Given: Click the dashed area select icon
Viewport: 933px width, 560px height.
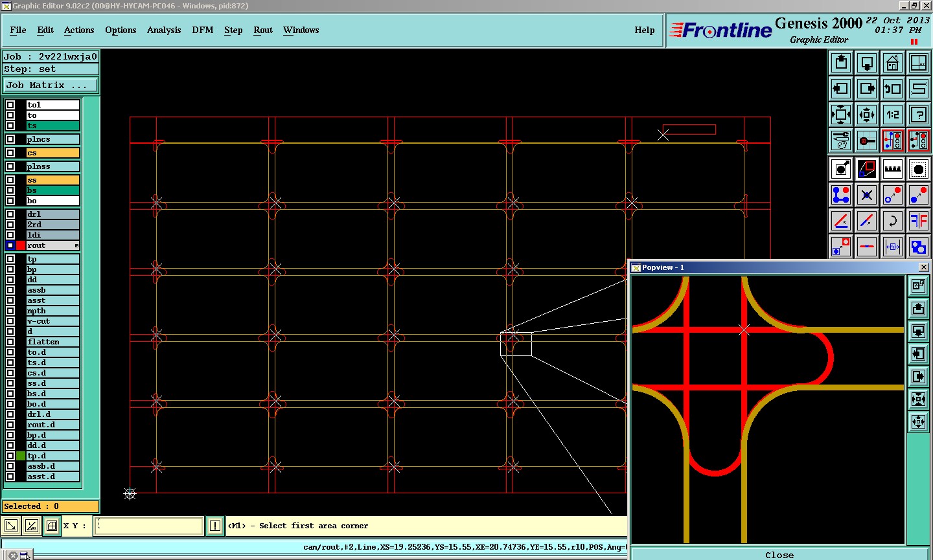Looking at the screenshot, I should 919,169.
